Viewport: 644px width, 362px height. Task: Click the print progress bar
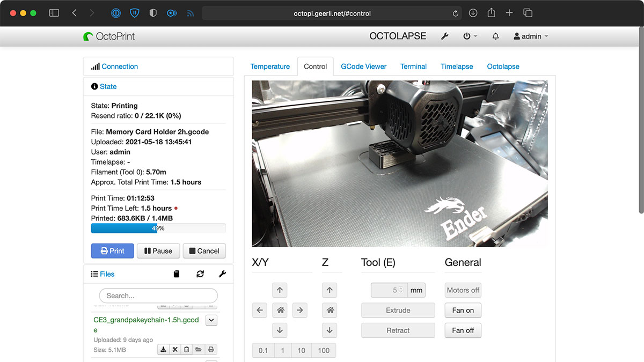[x=158, y=228]
